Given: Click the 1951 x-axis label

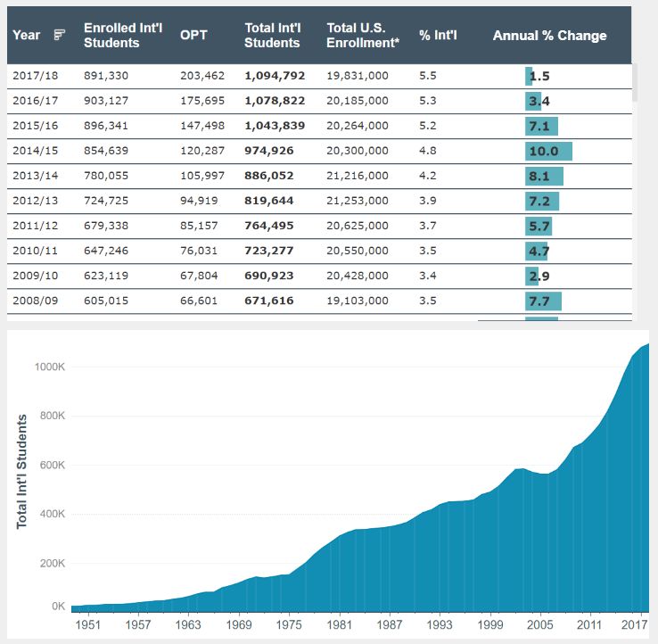Looking at the screenshot, I should click(87, 624).
